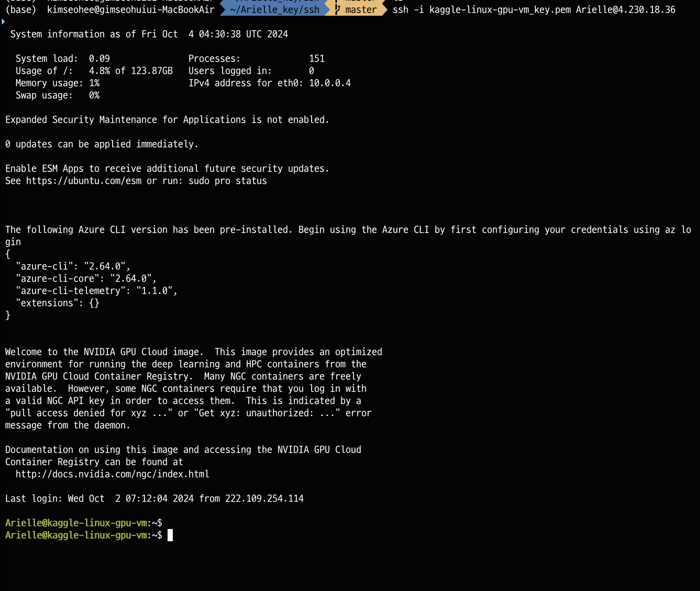Click the 'pull access denied for xyz' error text
The width and height of the screenshot is (700, 591).
89,413
